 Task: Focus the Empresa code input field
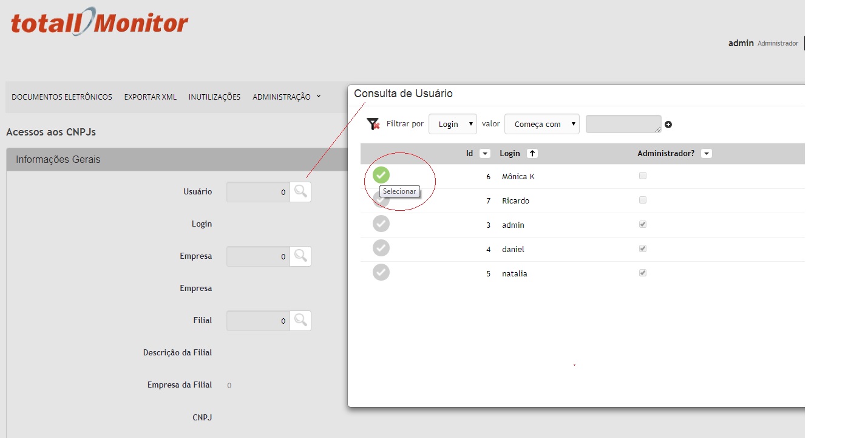point(258,256)
